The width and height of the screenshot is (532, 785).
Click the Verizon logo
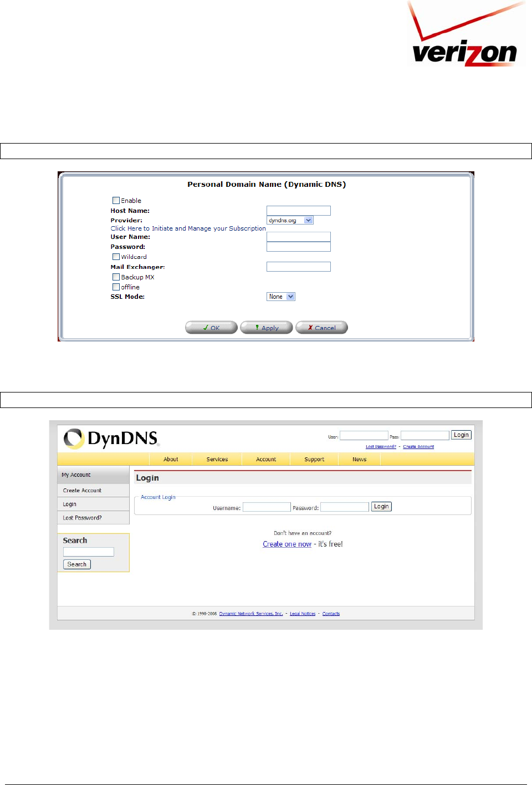point(466,34)
